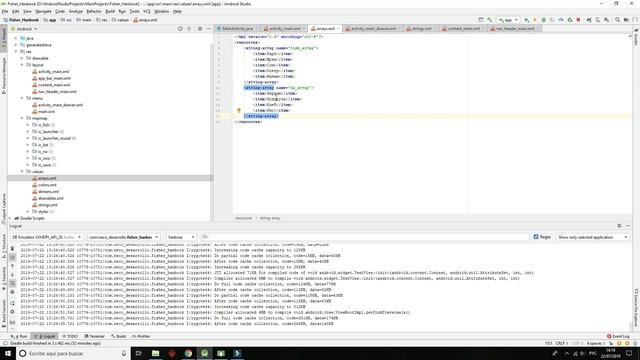Screen dimensions: 640x360
Task: Click the Logcat panel gear icon
Action: tap(619, 226)
